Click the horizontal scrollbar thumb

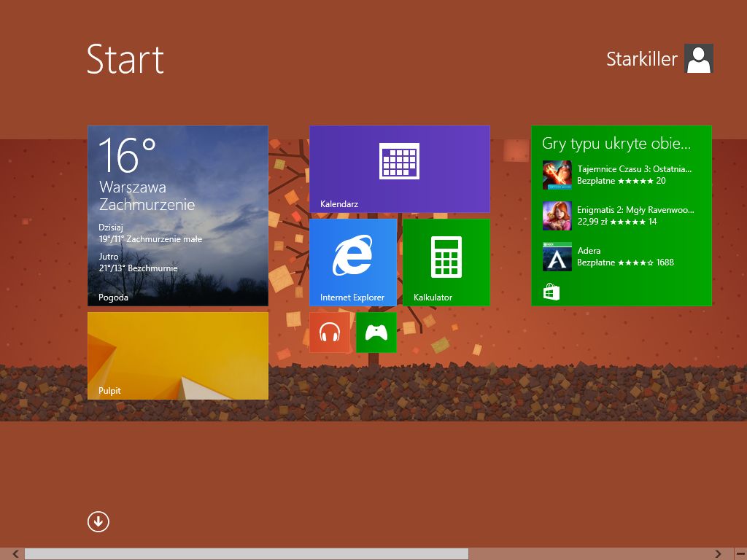point(247,553)
